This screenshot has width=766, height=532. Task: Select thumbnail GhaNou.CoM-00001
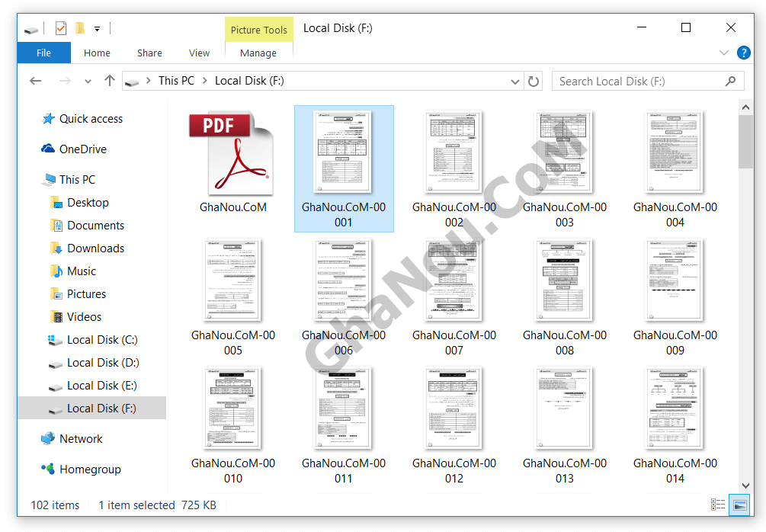(x=344, y=168)
